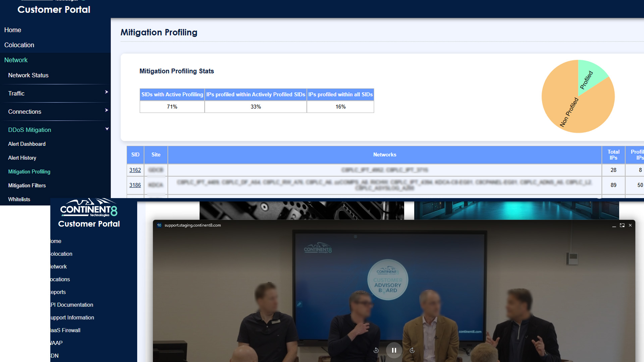
Task: Minimize the picture-in-picture video window
Action: pos(614,225)
